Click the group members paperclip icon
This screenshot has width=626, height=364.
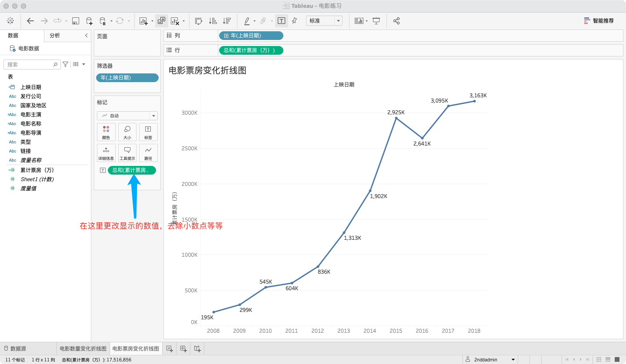point(263,20)
